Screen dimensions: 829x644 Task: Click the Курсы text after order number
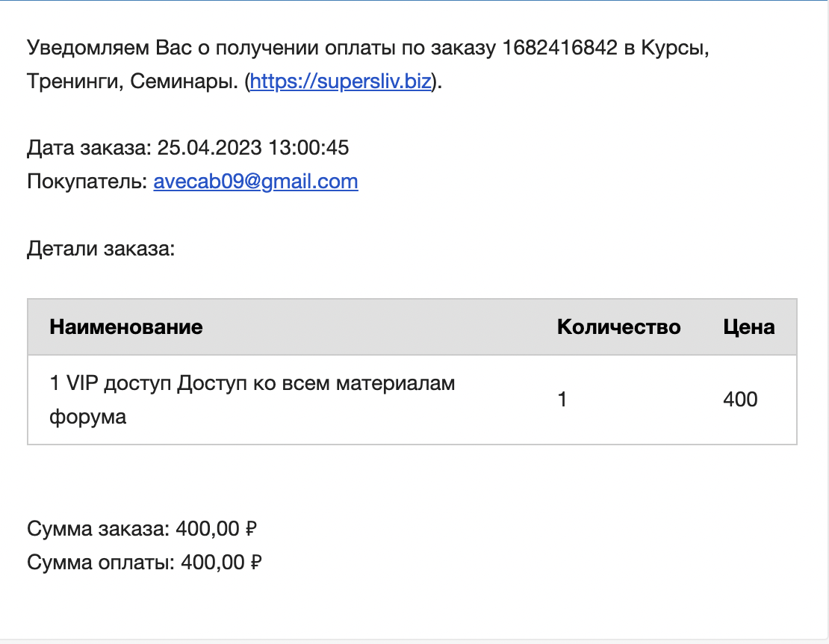point(674,48)
